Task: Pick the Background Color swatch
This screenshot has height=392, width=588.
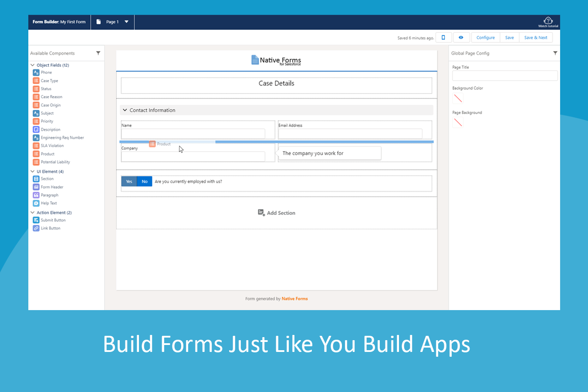Action: 458,98
